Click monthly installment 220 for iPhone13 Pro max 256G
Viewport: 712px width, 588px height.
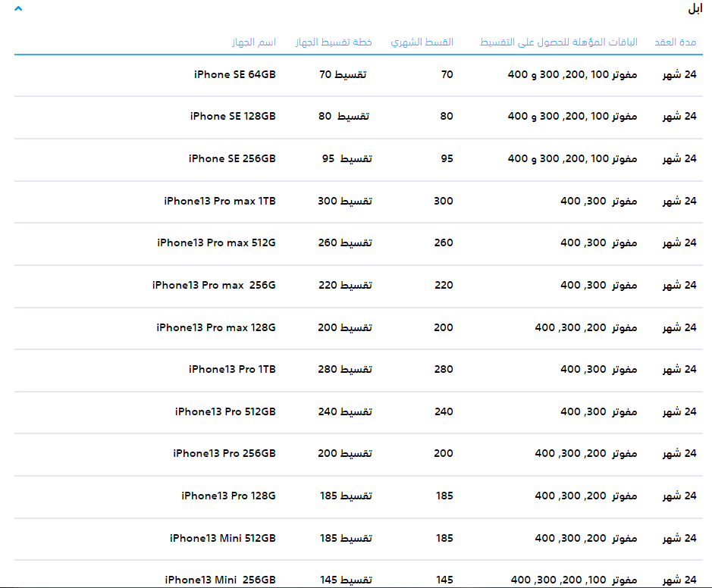point(444,285)
